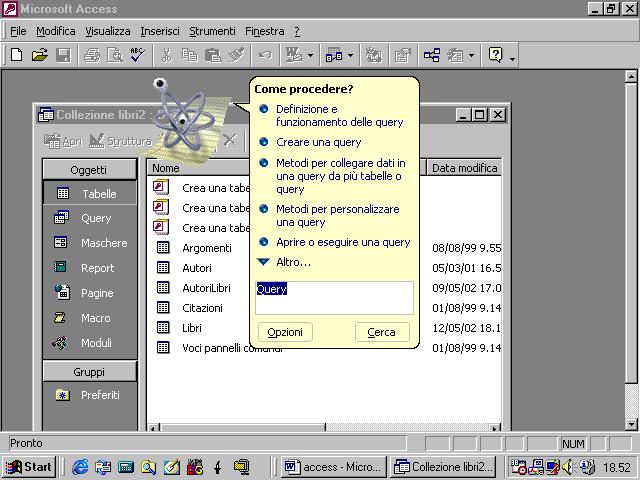Click the Print icon in toolbar
This screenshot has height=480, width=640.
pyautogui.click(x=92, y=55)
